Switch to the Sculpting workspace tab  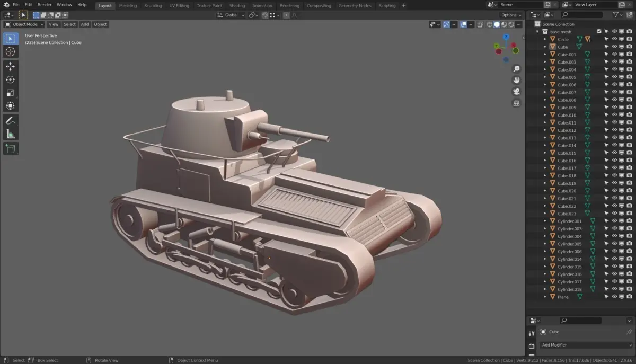[x=153, y=5]
